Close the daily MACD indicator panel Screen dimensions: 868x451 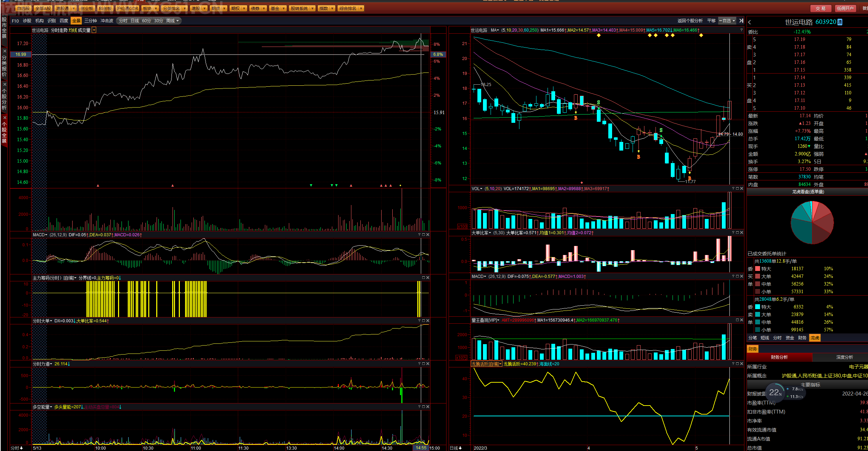tap(742, 276)
